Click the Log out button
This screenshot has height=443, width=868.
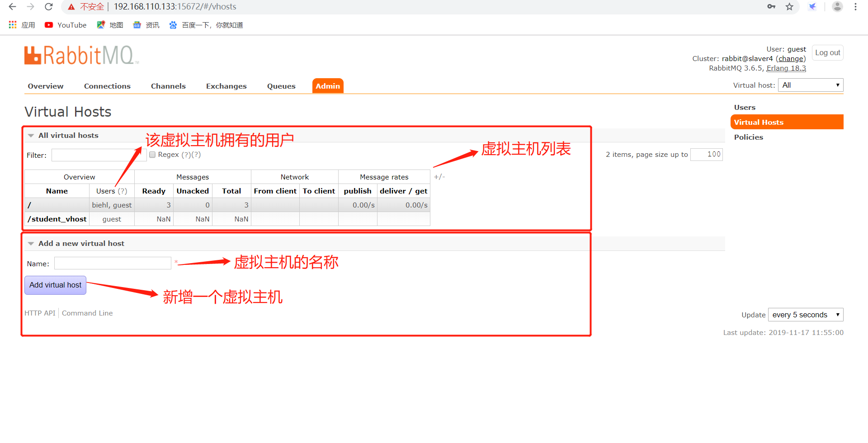pyautogui.click(x=827, y=52)
